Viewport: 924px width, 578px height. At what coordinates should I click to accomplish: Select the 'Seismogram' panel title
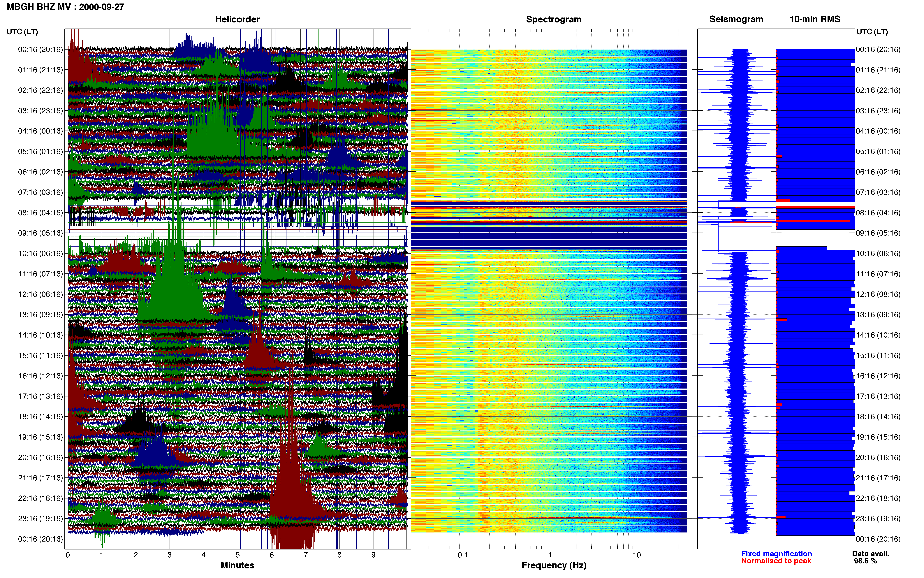coord(736,20)
